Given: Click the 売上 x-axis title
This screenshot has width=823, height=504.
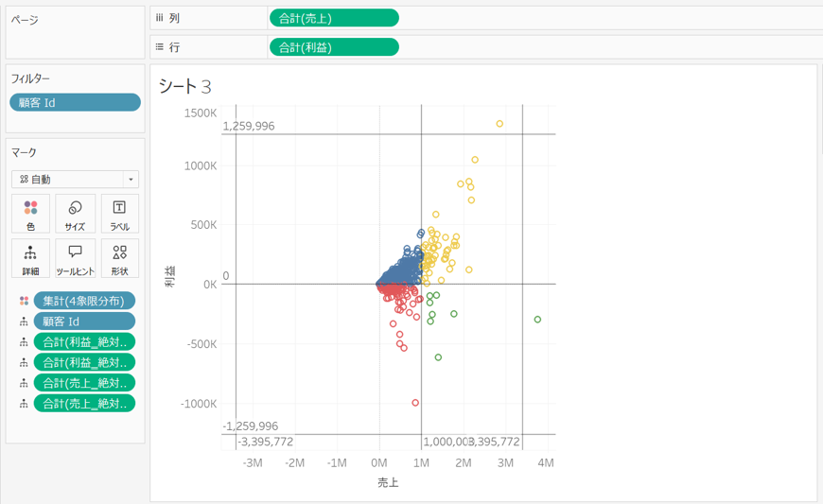Looking at the screenshot, I should (x=388, y=482).
